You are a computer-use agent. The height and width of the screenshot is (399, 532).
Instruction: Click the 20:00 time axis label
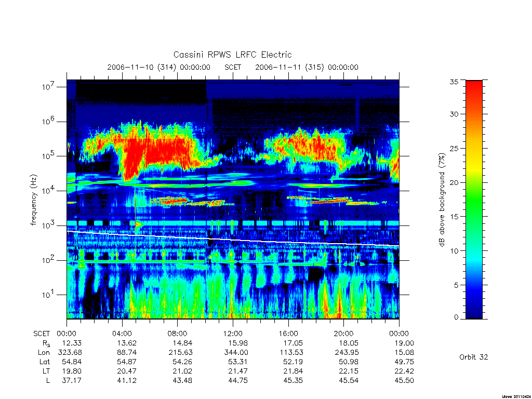coord(344,334)
